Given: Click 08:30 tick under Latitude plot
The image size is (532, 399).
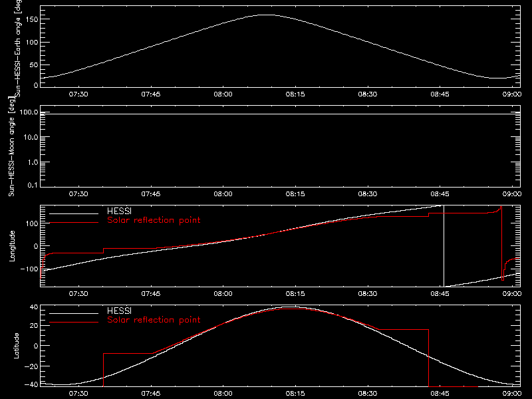Looking at the screenshot, I should tap(368, 393).
